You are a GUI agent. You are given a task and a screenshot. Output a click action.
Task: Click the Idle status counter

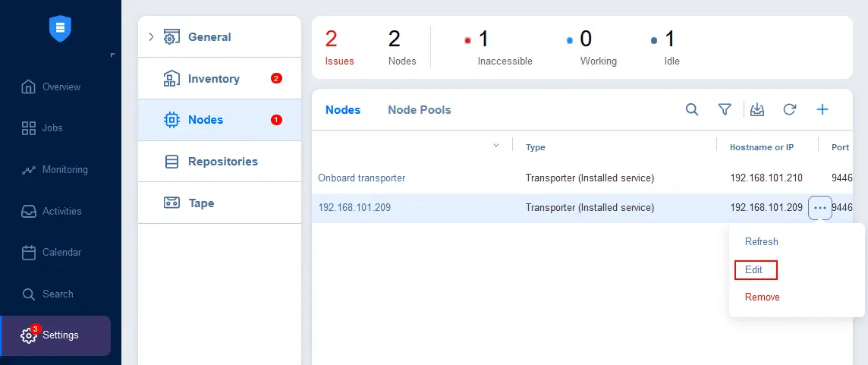click(x=666, y=48)
